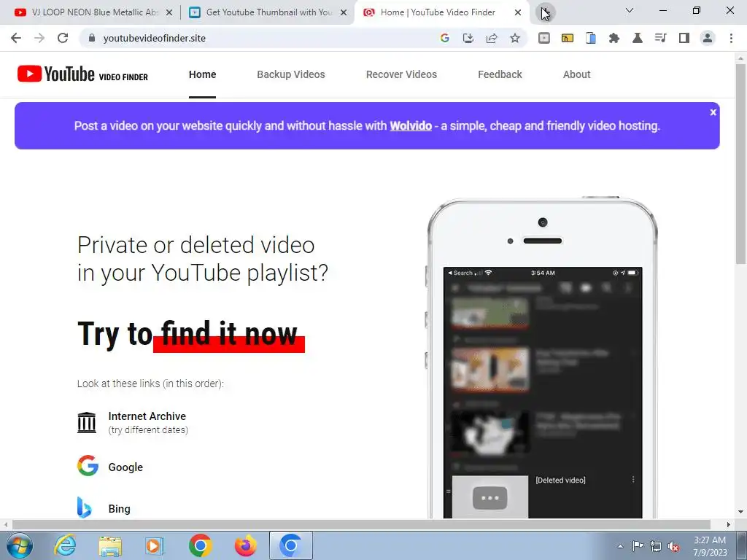Click the vertical scrollbar thumb
This screenshot has width=747, height=560.
(740, 164)
